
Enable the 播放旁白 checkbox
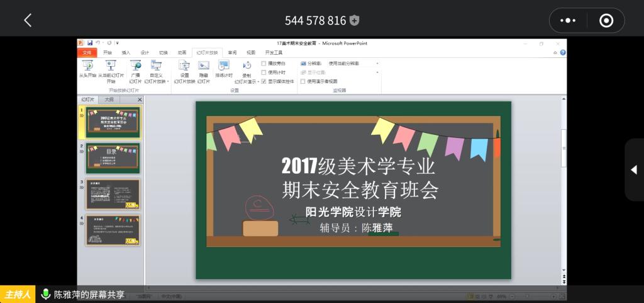point(264,64)
